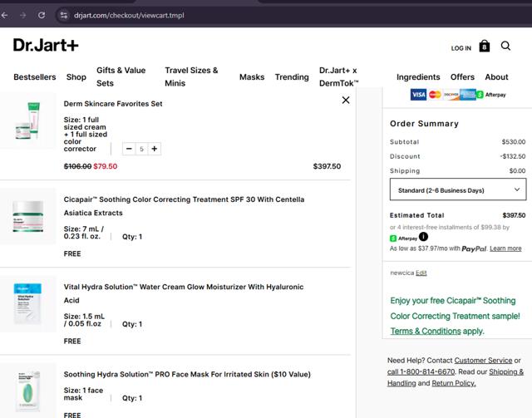The height and width of the screenshot is (418, 532).
Task: Open Terms & Conditions link
Action: [426, 331]
